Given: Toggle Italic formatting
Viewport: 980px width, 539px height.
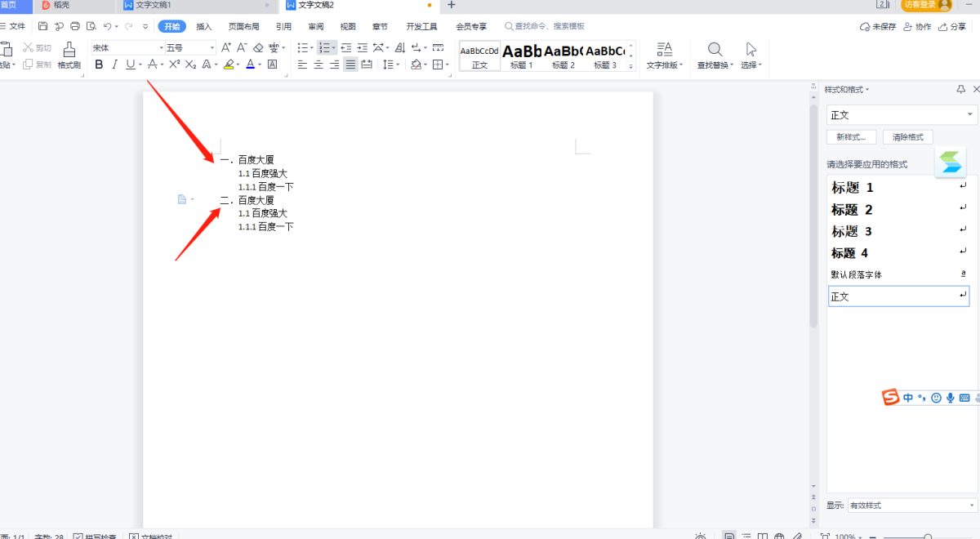Looking at the screenshot, I should (114, 65).
